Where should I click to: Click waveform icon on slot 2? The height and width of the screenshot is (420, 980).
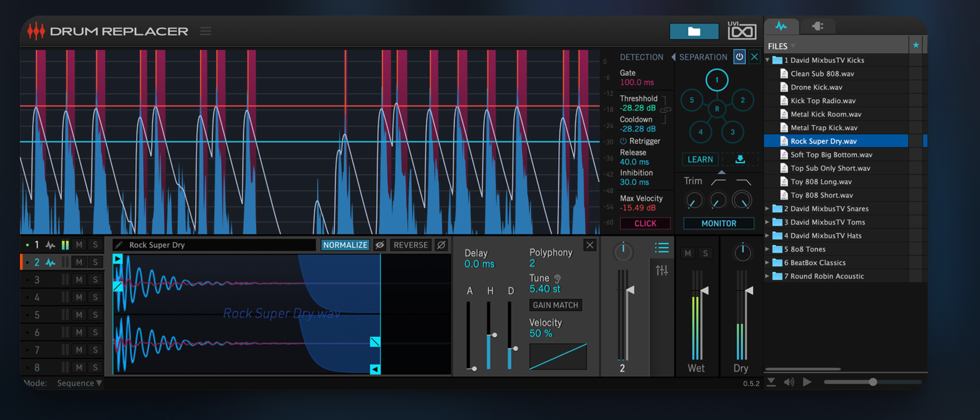pos(50,262)
